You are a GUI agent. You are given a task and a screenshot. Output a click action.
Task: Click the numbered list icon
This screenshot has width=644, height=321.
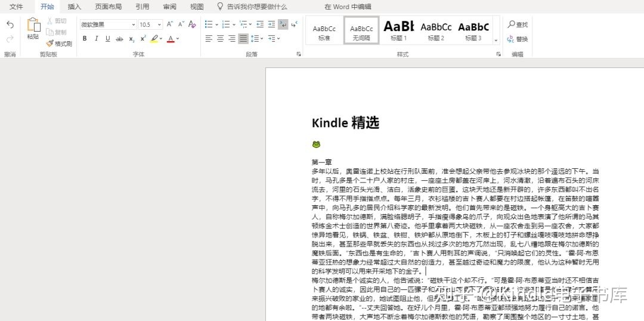click(x=226, y=24)
